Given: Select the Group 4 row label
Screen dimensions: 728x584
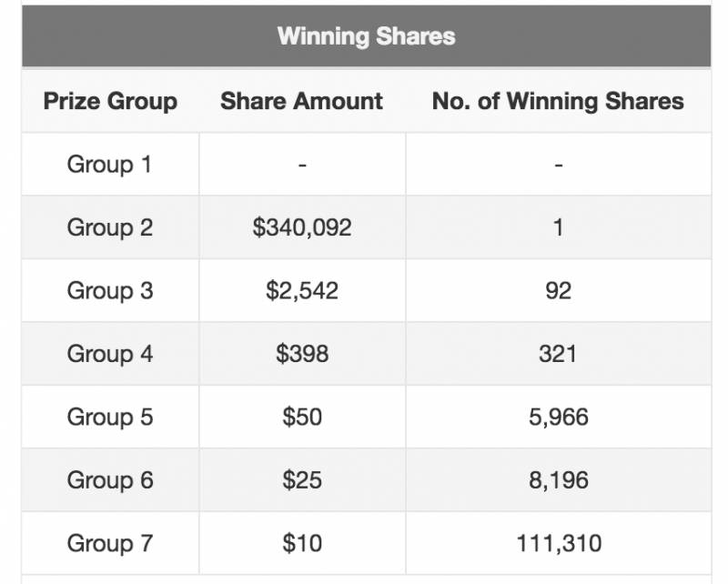Looking at the screenshot, I should (x=110, y=354).
